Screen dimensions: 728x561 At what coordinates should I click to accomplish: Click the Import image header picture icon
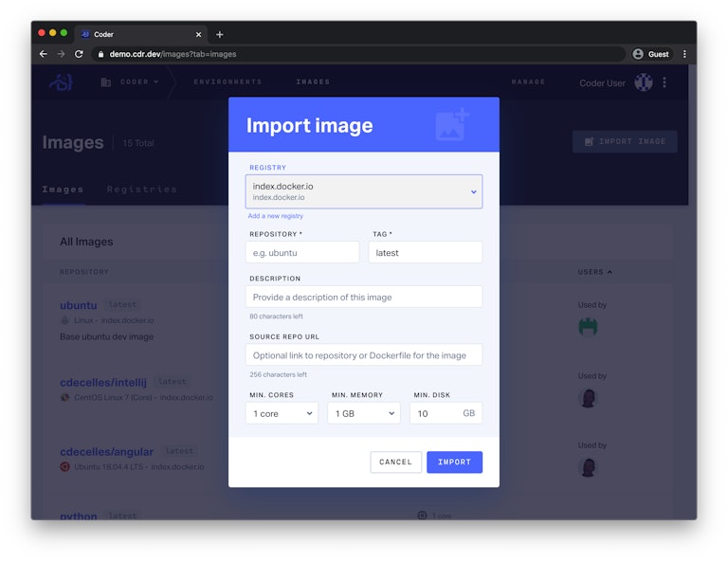tap(452, 124)
